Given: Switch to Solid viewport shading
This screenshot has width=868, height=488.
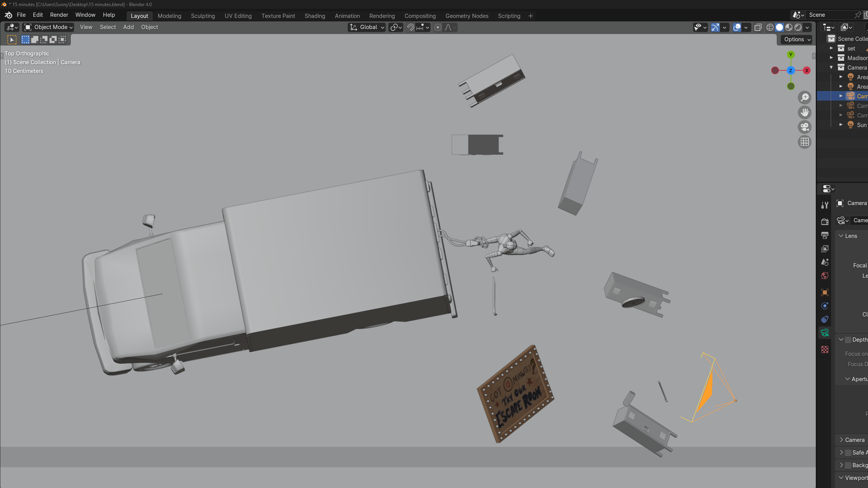Looking at the screenshot, I should click(x=779, y=27).
